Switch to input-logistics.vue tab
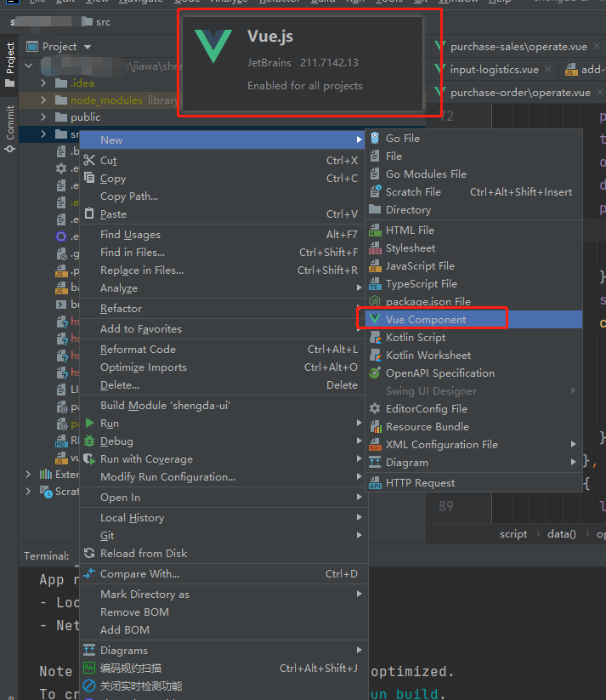This screenshot has height=700, width=606. click(x=494, y=70)
